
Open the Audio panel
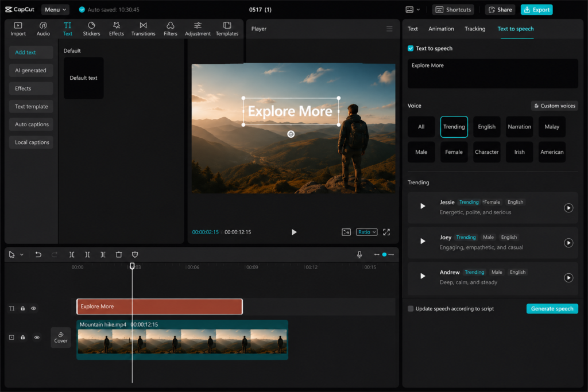click(43, 29)
